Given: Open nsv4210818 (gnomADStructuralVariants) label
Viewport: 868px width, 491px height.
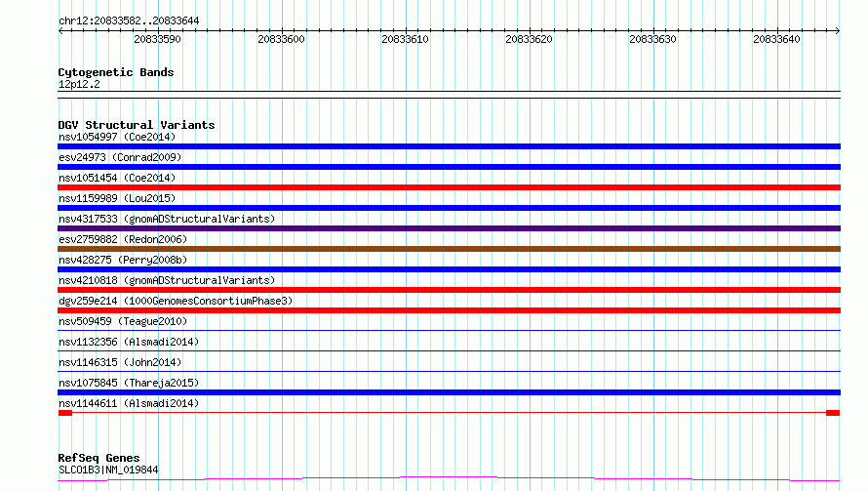Looking at the screenshot, I should (167, 280).
